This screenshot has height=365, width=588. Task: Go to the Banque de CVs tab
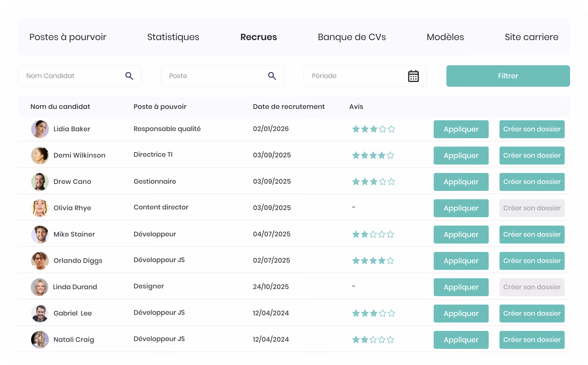352,37
